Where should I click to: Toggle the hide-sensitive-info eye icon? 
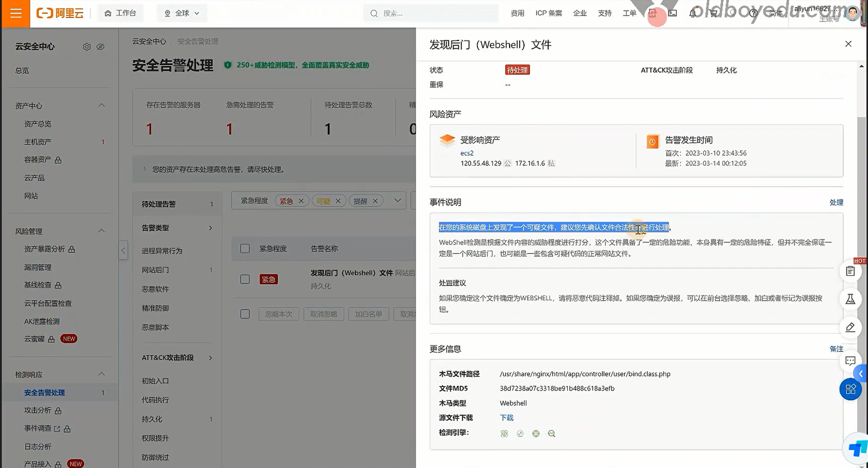[100, 47]
